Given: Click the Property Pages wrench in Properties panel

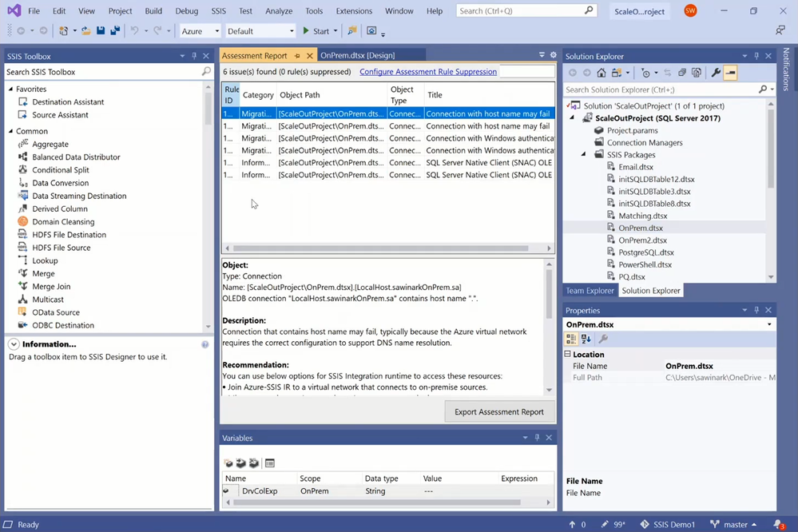Looking at the screenshot, I should pyautogui.click(x=603, y=339).
